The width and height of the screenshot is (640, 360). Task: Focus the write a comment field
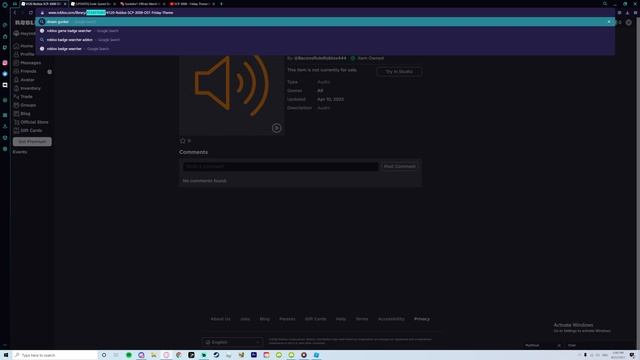pyautogui.click(x=280, y=167)
